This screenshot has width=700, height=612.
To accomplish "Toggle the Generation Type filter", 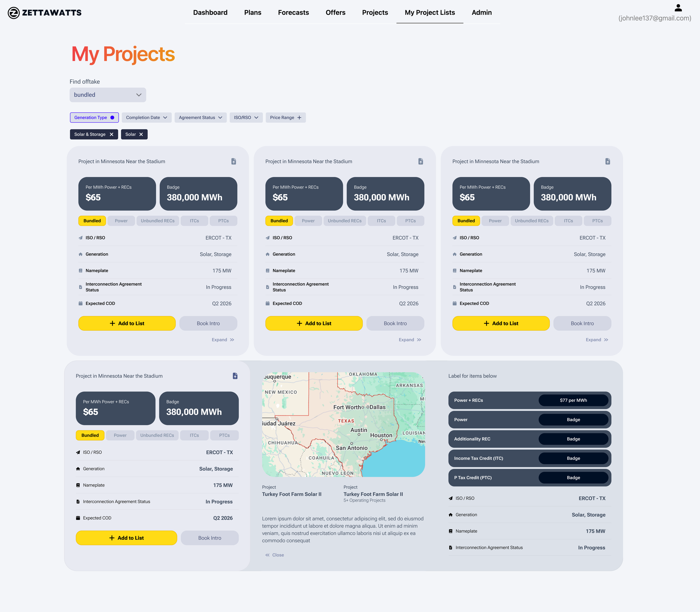I will pyautogui.click(x=94, y=117).
